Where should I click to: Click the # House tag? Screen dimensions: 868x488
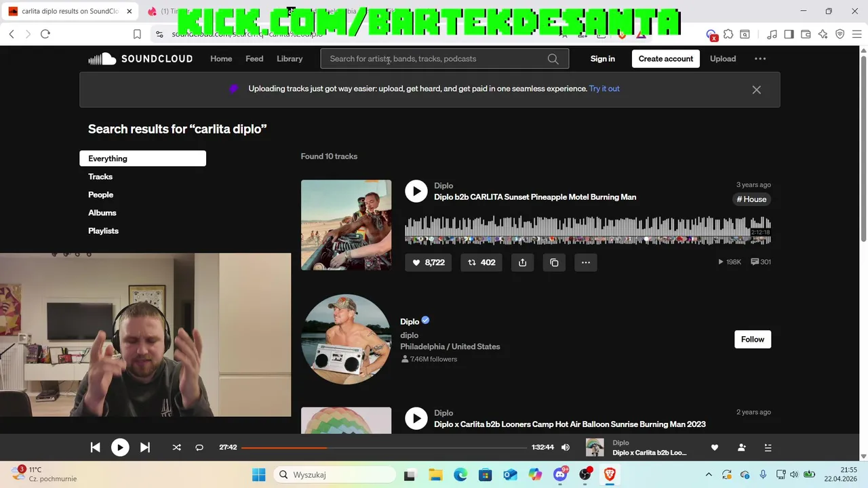751,199
